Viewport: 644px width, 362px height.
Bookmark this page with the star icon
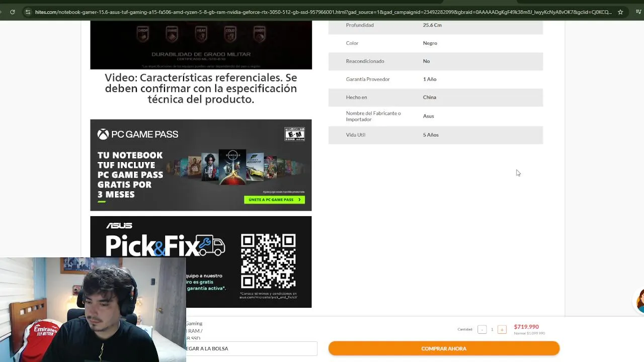(620, 12)
